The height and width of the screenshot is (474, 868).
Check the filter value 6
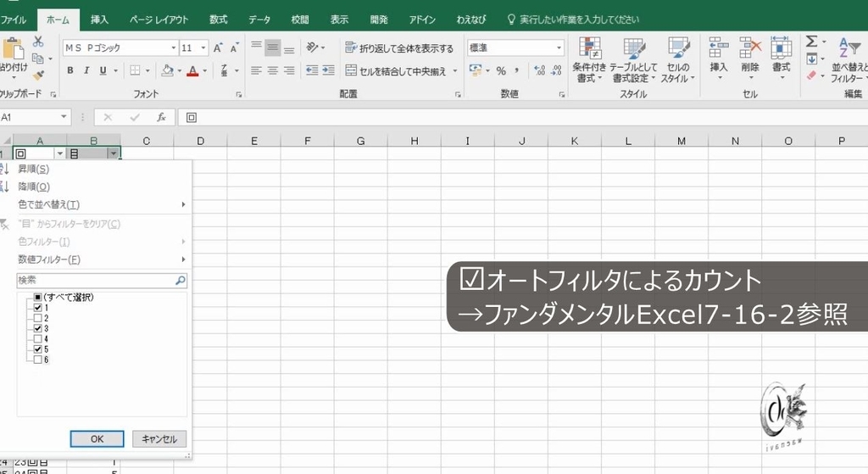click(37, 360)
